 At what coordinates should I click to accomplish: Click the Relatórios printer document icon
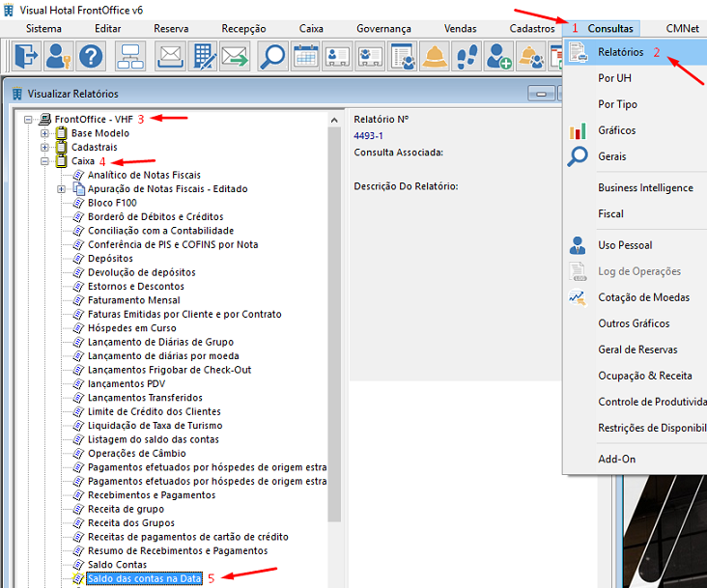(578, 52)
